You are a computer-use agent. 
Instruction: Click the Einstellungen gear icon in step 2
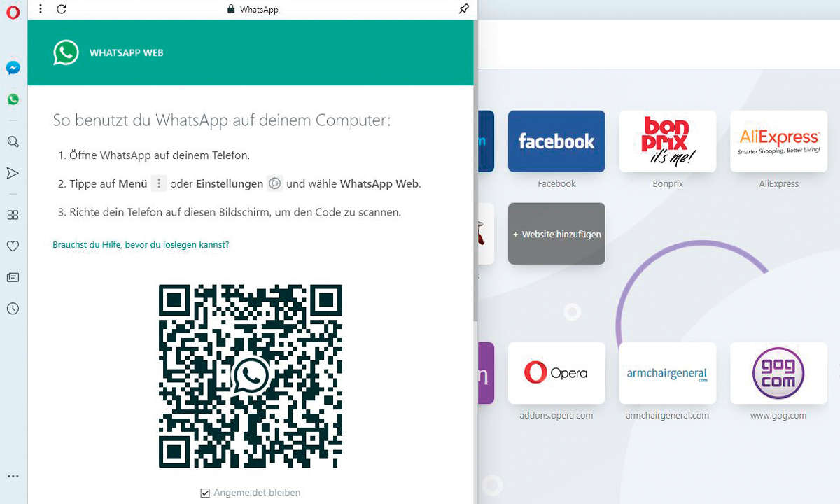(275, 183)
